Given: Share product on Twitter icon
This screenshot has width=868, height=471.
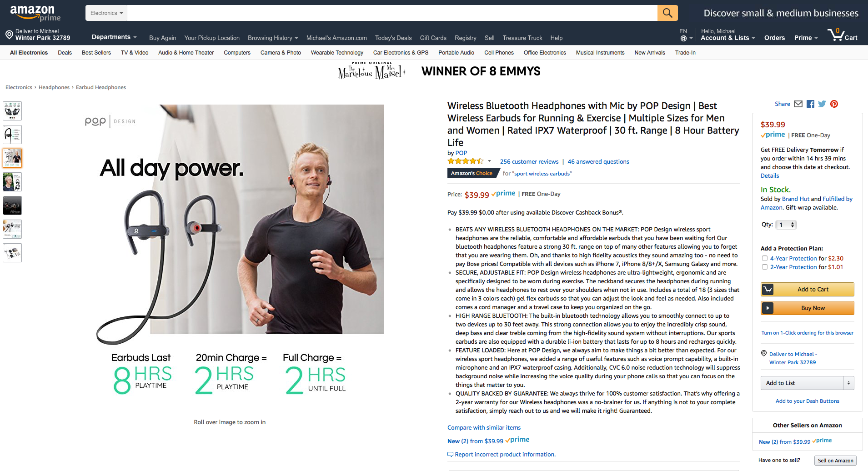Looking at the screenshot, I should (x=822, y=104).
